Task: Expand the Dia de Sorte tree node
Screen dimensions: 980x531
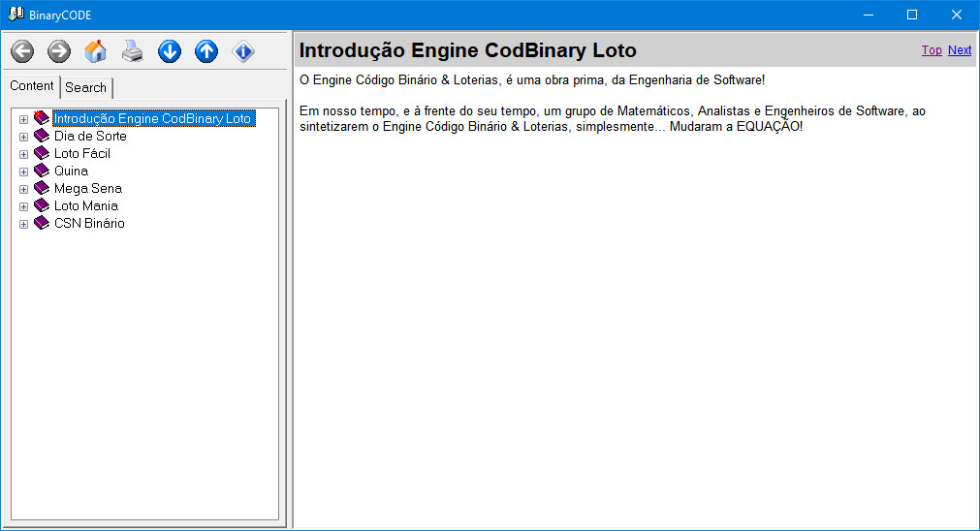Action: click(x=23, y=137)
